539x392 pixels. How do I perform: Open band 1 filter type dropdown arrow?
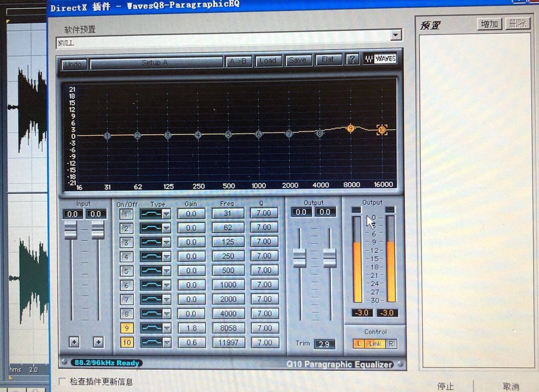(x=167, y=214)
